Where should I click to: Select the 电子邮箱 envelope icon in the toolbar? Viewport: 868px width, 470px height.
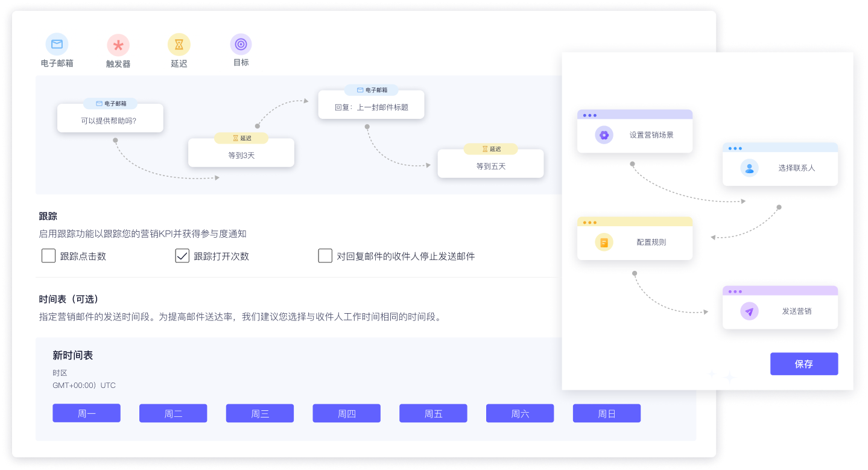57,44
